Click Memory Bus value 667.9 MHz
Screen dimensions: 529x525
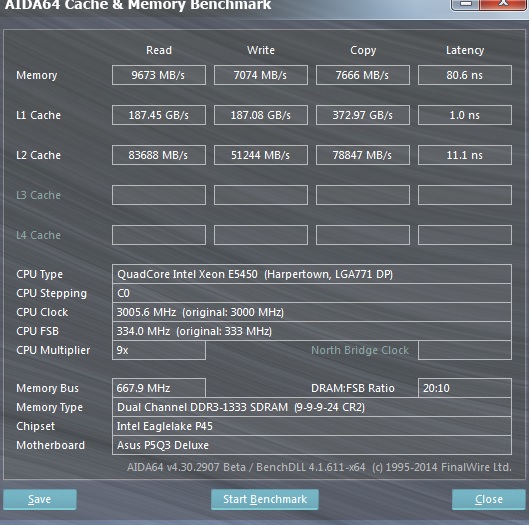click(159, 388)
